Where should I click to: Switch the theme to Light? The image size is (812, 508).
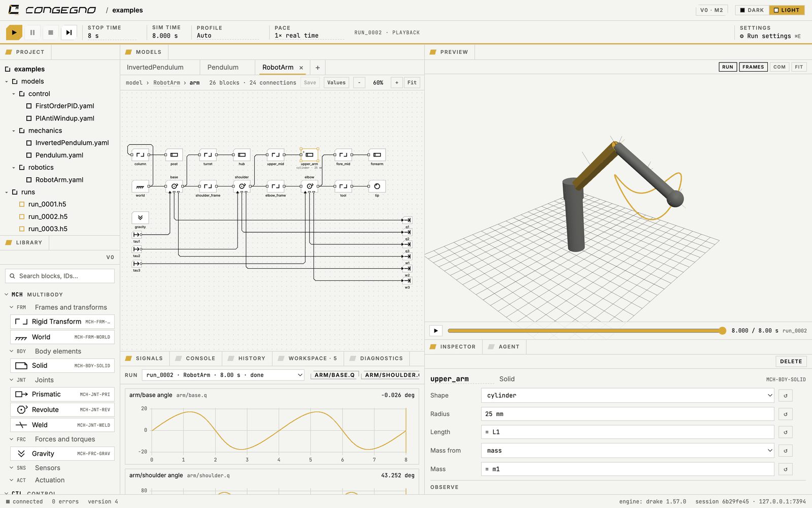[x=787, y=10]
